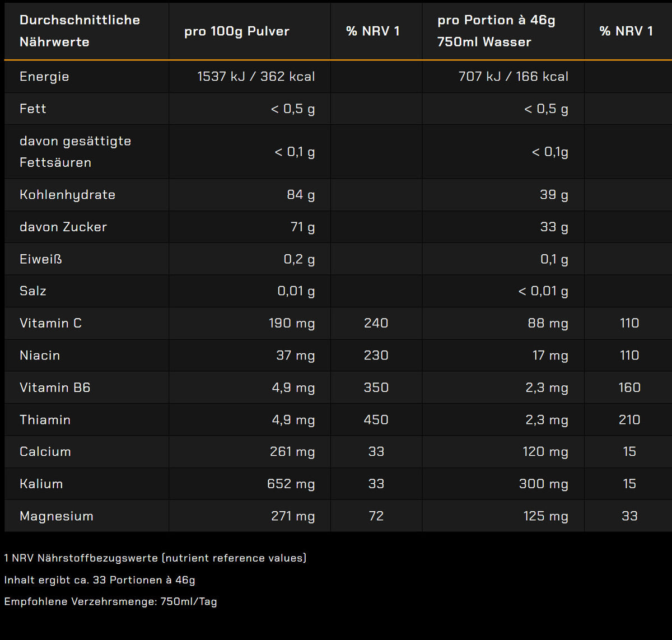Click the Vitamin C value '190 mg'
Screen dimensions: 672x640
(292, 323)
